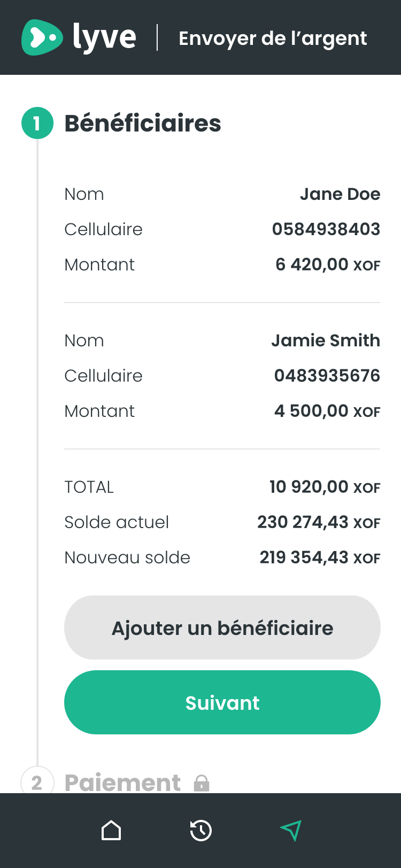
Task: Click the step 2 circle badge
Action: point(37,782)
